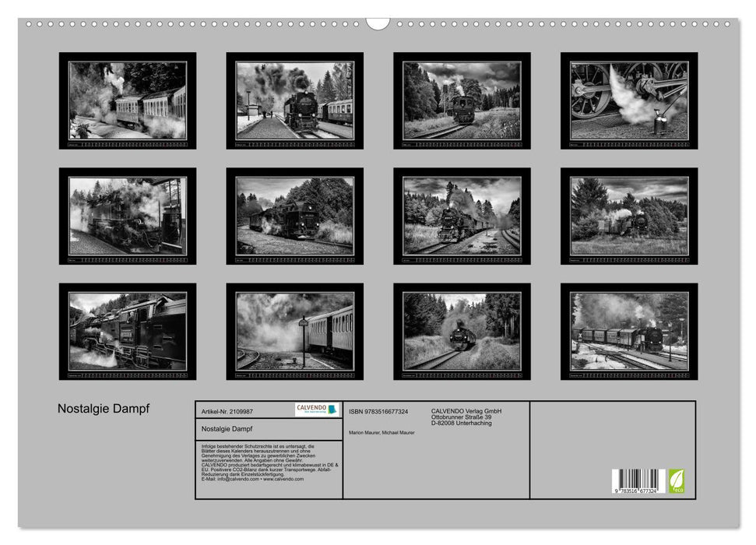Select the locomotive among bushes thumbnail
The height and width of the screenshot is (545, 756).
(629, 216)
